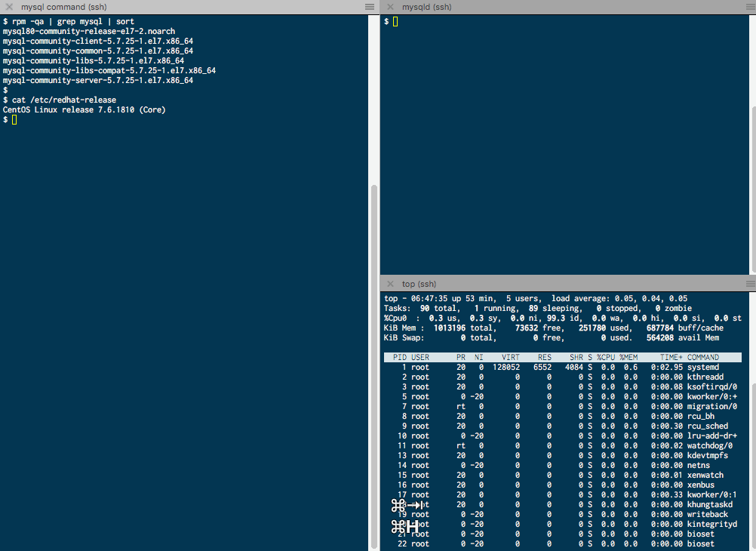Click the 'load average: 0.05, 0.04, 0.05' text
This screenshot has width=756, height=551.
click(x=619, y=298)
